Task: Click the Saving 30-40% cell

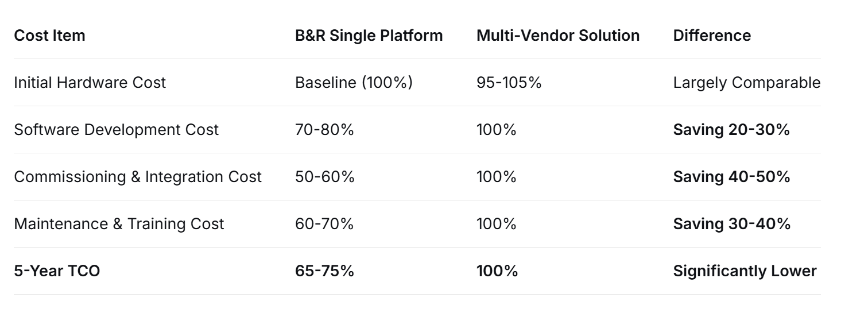Action: click(731, 224)
